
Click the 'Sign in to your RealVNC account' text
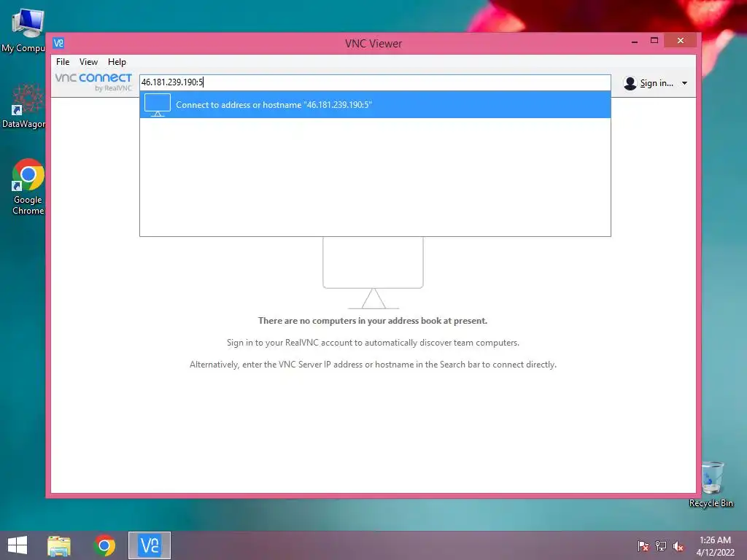pos(373,343)
